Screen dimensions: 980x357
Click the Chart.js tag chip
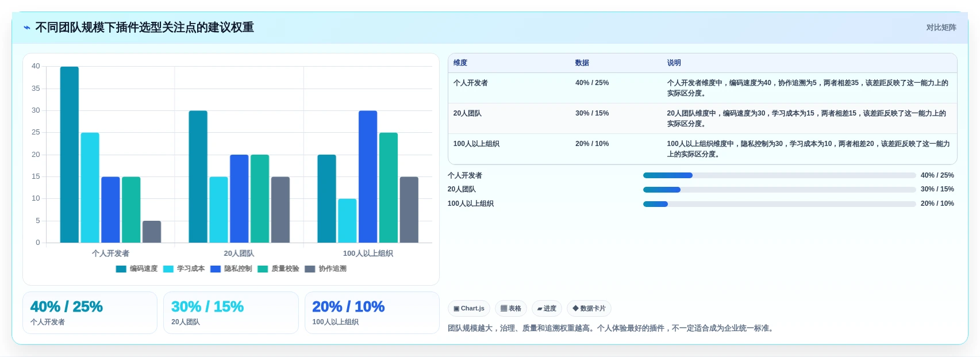click(x=469, y=309)
